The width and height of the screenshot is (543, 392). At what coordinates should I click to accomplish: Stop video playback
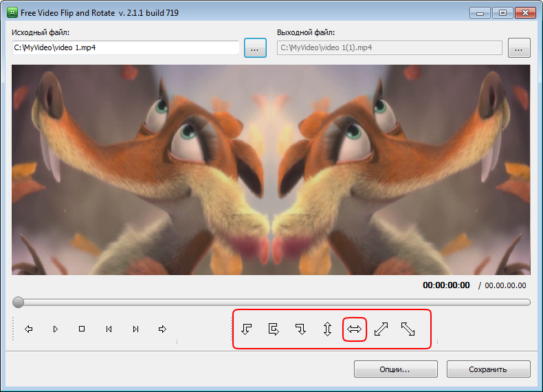[82, 329]
